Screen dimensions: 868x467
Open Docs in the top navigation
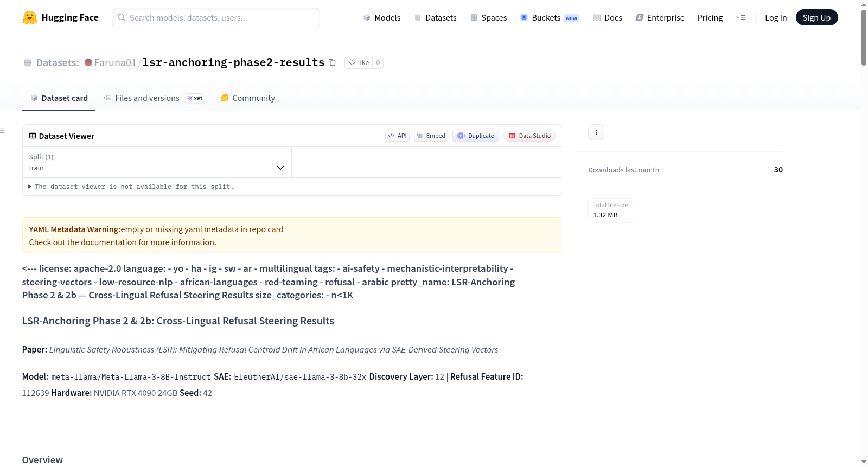(608, 17)
